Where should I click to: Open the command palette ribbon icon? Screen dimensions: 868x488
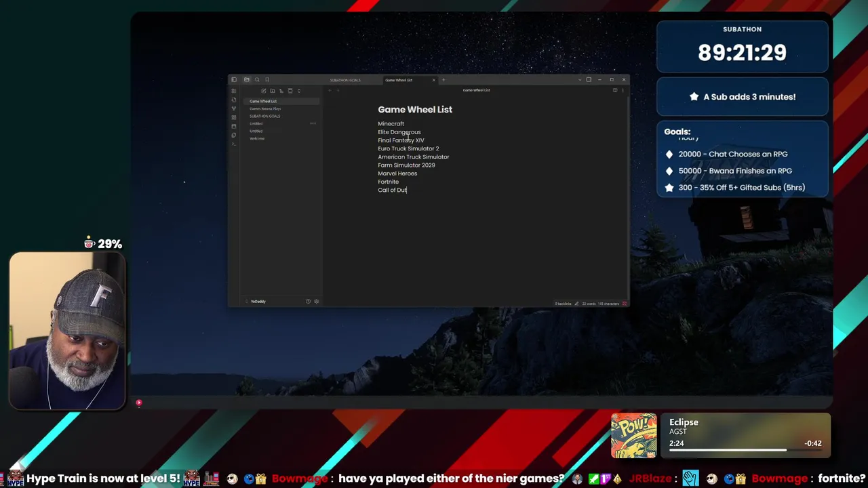tap(234, 144)
